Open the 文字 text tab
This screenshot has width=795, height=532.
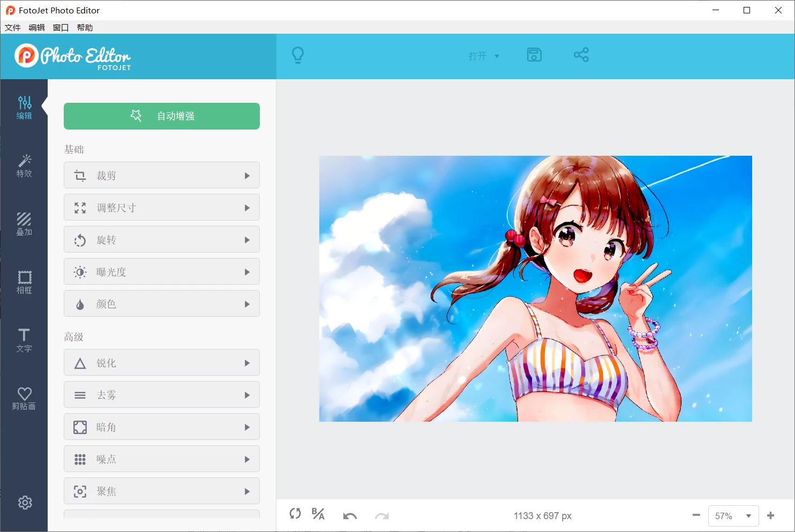[24, 340]
